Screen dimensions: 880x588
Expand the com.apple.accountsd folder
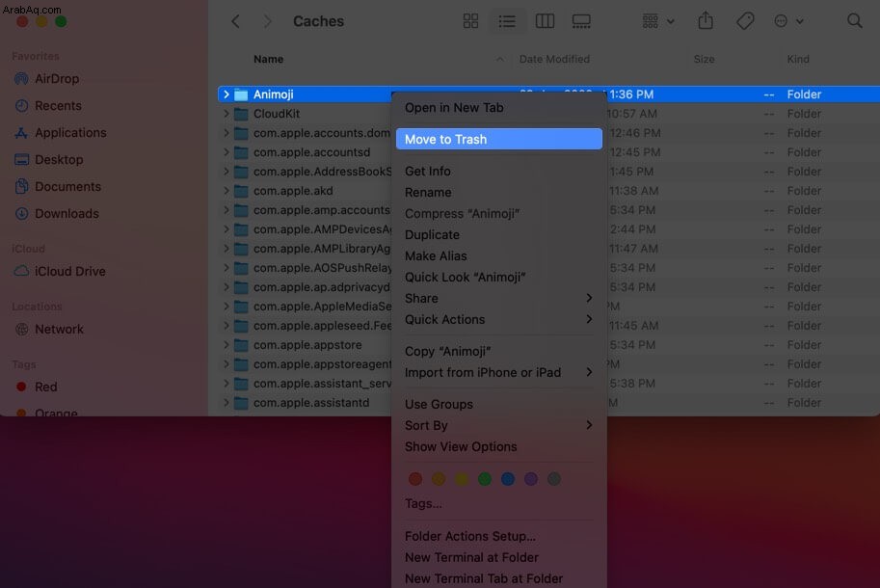point(226,152)
